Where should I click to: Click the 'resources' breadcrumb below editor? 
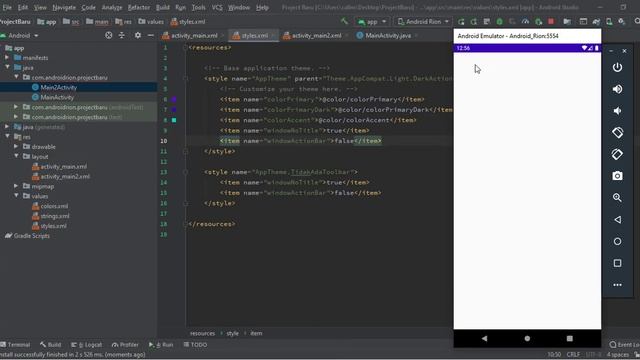tap(202, 333)
